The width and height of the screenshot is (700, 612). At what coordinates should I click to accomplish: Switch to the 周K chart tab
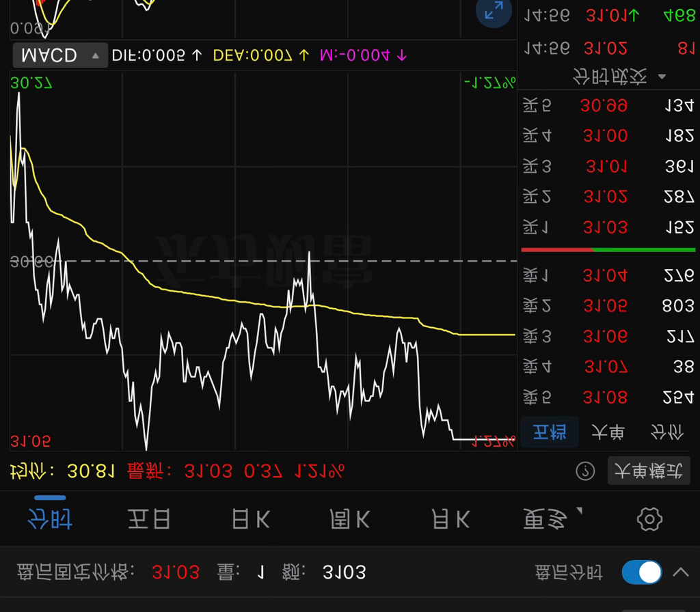click(x=350, y=519)
